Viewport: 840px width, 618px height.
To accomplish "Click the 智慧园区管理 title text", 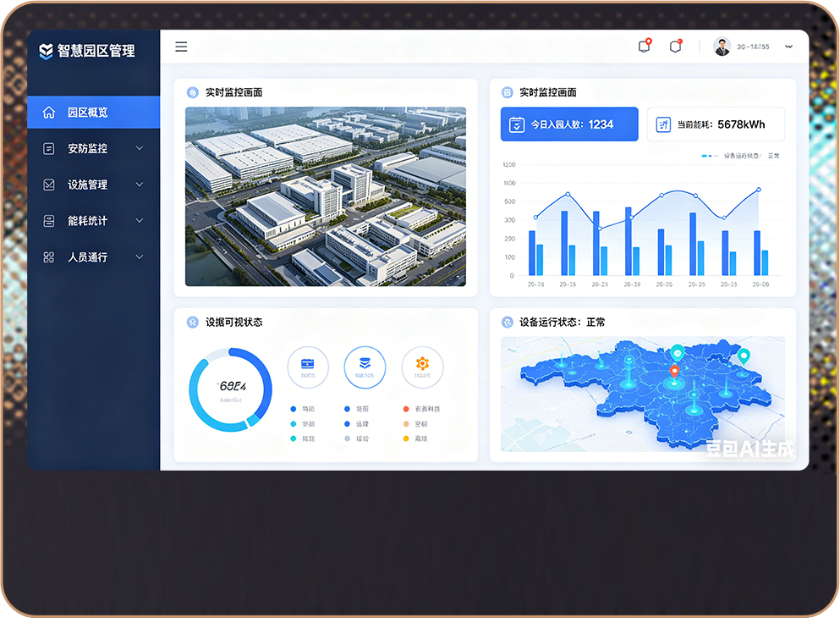I will 96,51.
